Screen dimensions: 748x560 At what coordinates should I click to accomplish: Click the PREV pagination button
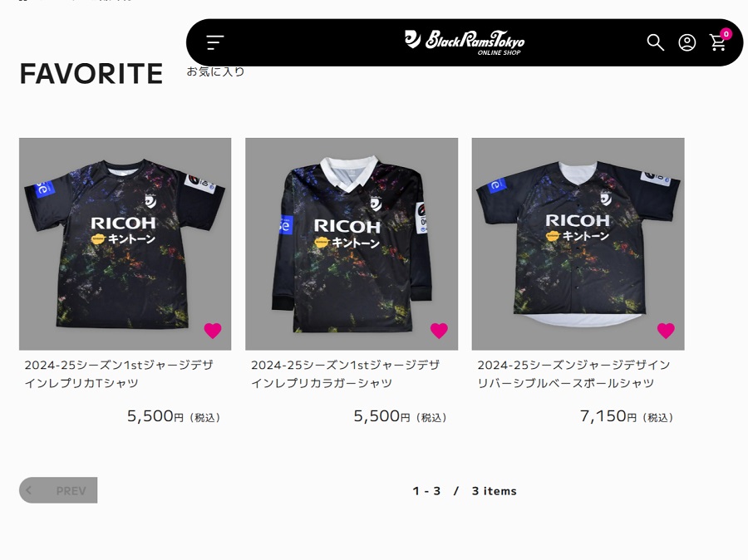coord(58,490)
